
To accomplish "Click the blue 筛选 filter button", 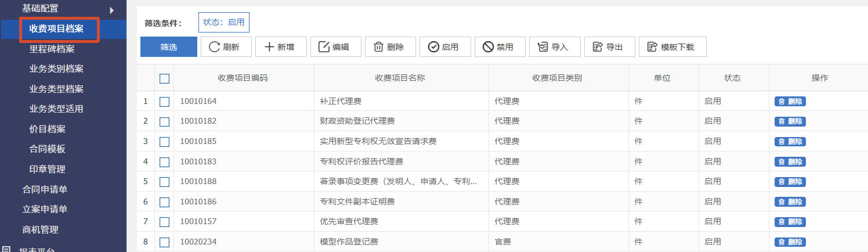I will tap(169, 47).
